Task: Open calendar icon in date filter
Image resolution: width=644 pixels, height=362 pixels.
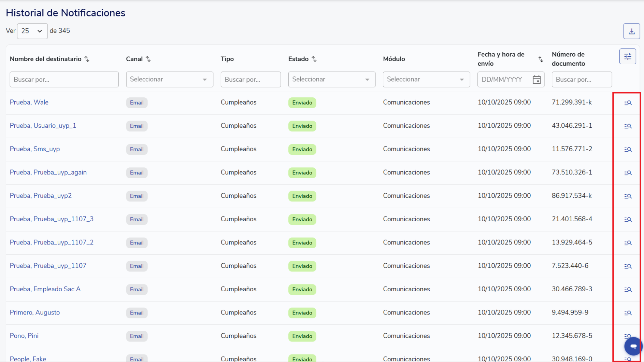Action: [x=536, y=80]
